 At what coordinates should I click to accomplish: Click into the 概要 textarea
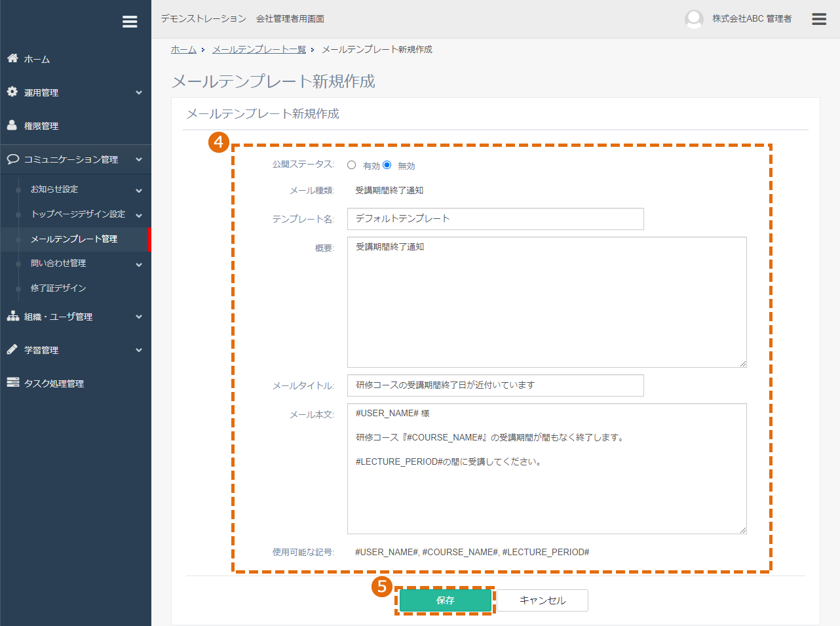[x=547, y=302]
